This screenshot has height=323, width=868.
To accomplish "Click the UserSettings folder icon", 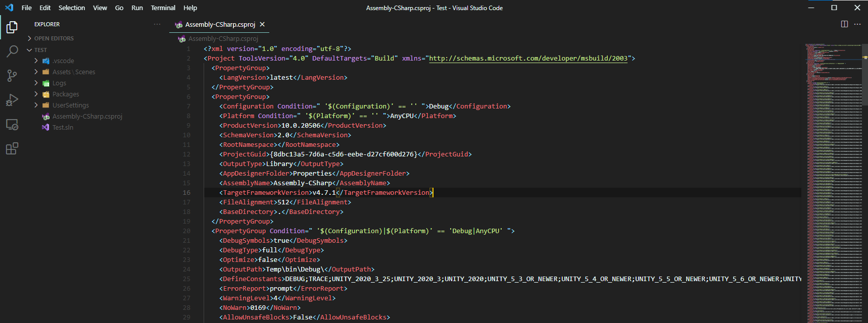I will click(x=46, y=105).
